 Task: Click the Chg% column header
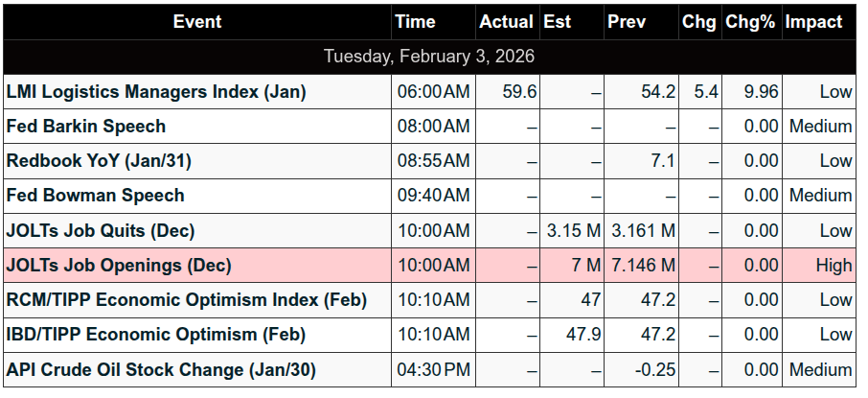tap(750, 21)
